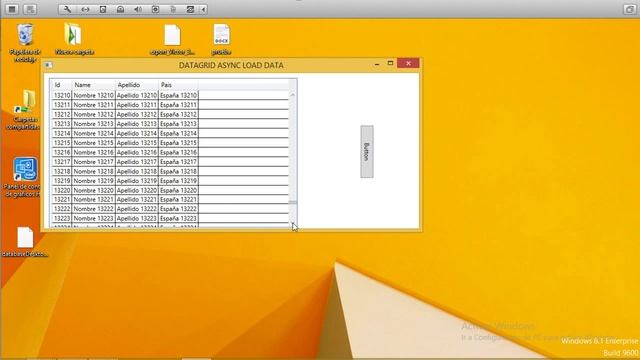Open virtual machine settings wrench icon
The height and width of the screenshot is (360, 640).
[67, 9]
